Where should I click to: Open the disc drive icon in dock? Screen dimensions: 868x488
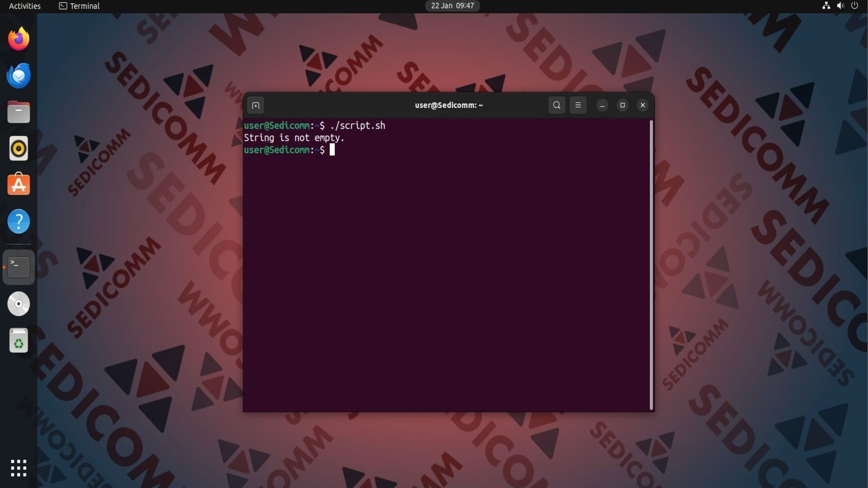19,304
